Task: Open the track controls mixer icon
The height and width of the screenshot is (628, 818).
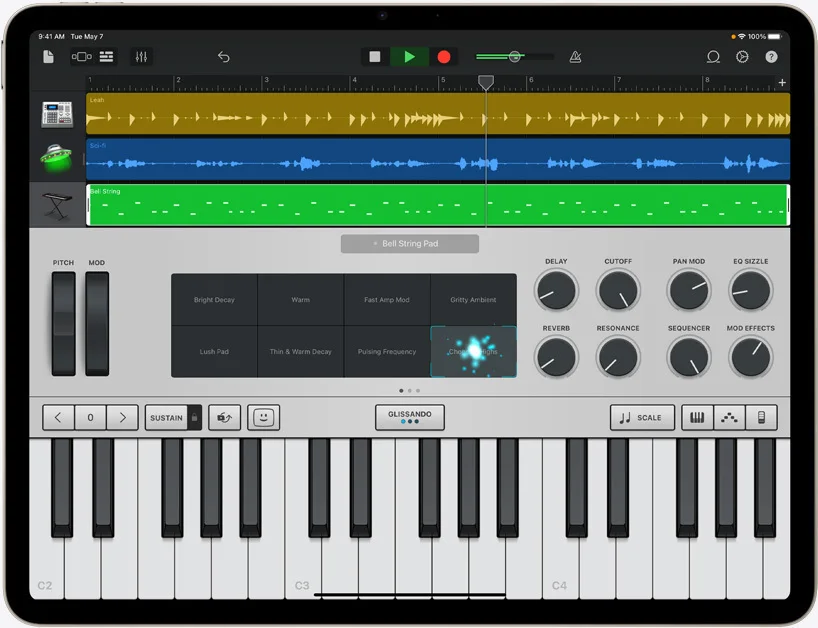Action: (141, 57)
